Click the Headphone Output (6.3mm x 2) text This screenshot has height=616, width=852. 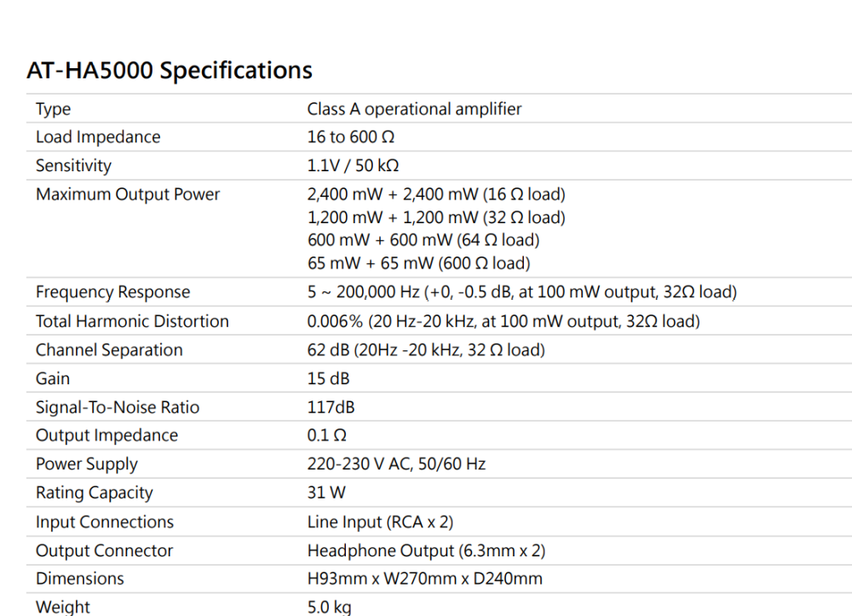pos(426,550)
